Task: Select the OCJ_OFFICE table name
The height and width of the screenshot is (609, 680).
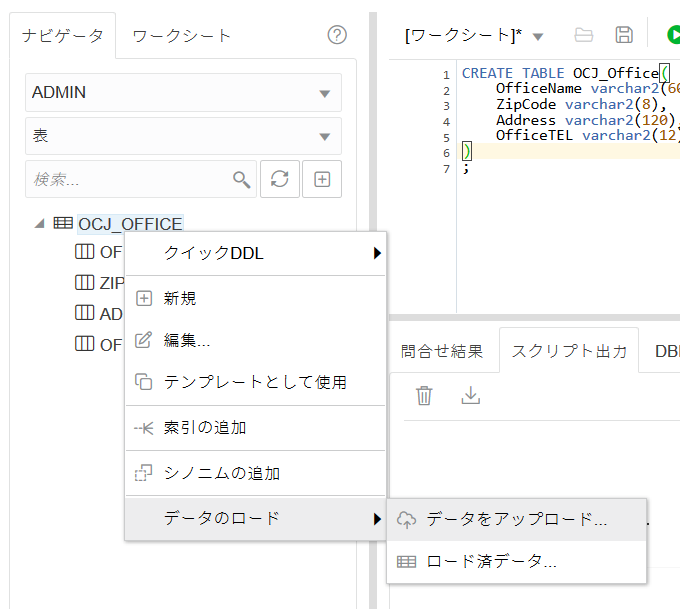Action: coord(130,224)
